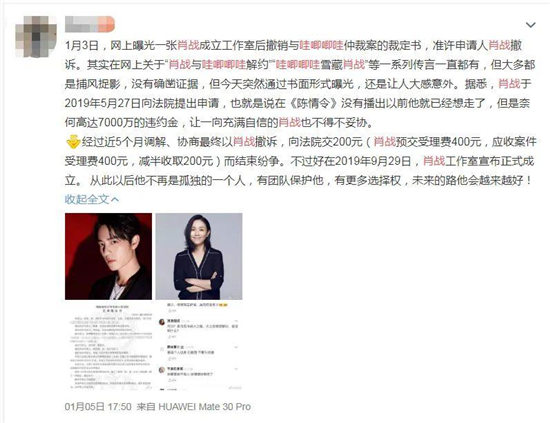This screenshot has height=423, width=550.
Task: Click 肖战 keyword before 也不得不妥协
Action: [x=289, y=122]
